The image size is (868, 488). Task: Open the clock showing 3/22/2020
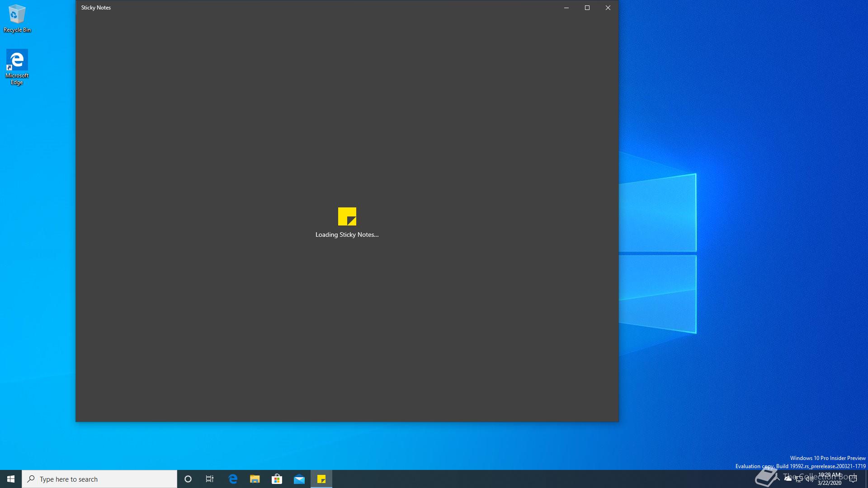coord(830,479)
